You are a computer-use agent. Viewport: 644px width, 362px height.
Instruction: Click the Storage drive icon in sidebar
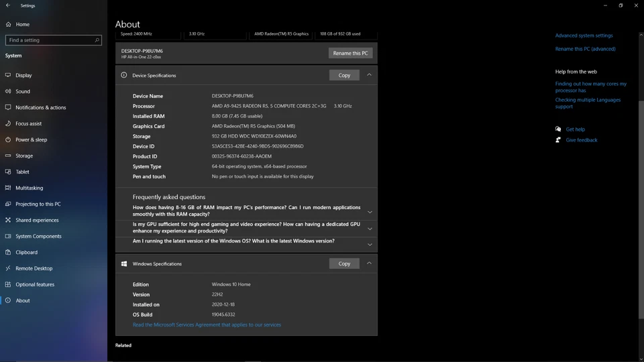[8, 156]
